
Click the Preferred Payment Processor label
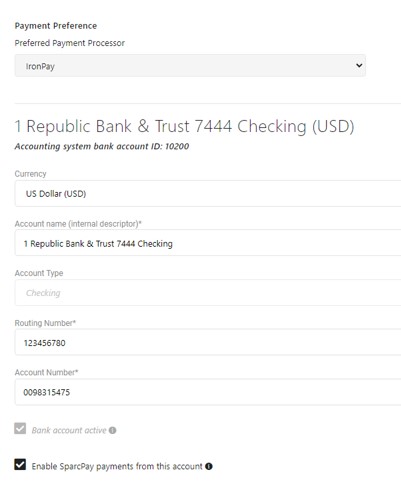70,43
